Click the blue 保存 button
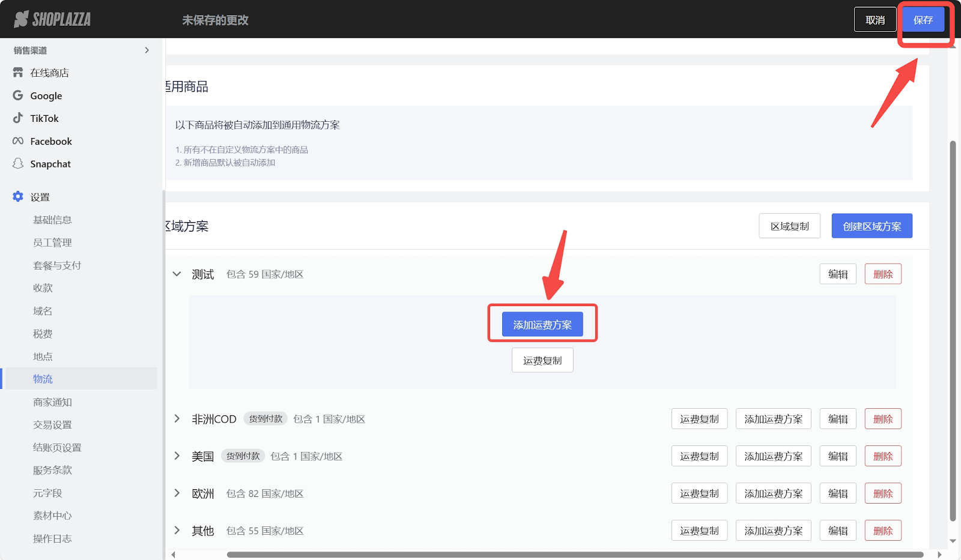 [923, 20]
